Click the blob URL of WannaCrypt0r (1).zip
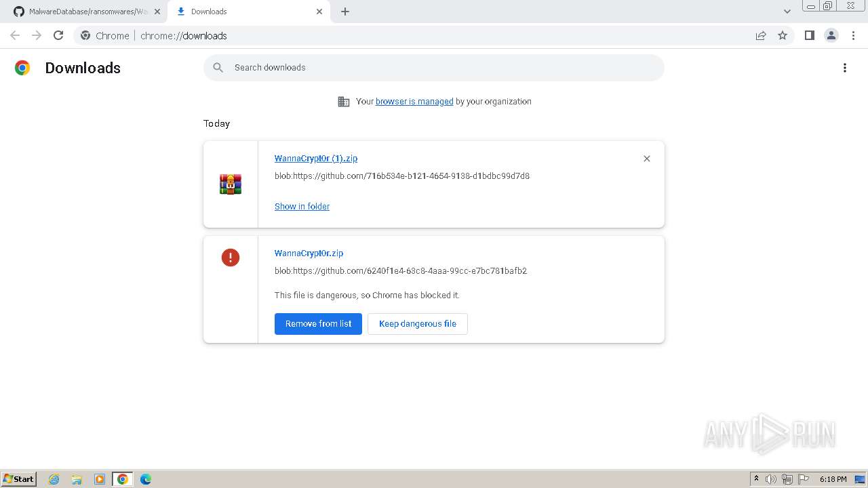This screenshot has height=488, width=868. 402,176
